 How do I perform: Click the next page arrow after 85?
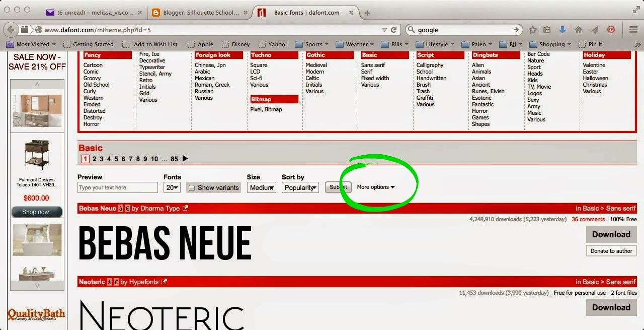pos(185,159)
